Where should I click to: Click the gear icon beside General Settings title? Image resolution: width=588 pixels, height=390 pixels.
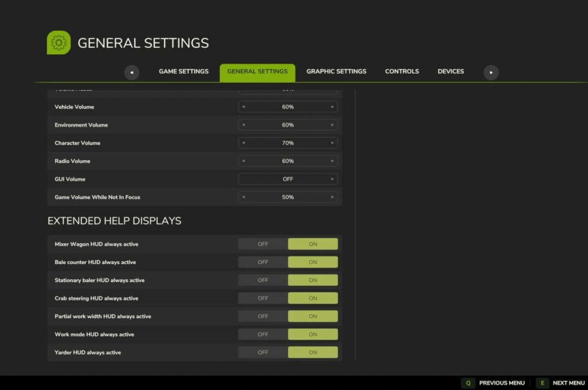click(58, 42)
